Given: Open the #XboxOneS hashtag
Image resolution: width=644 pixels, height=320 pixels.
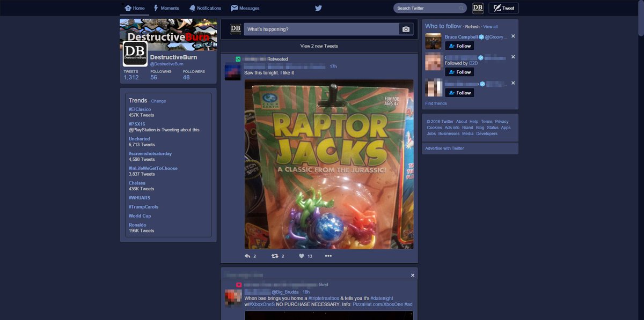Looking at the screenshot, I should point(262,304).
